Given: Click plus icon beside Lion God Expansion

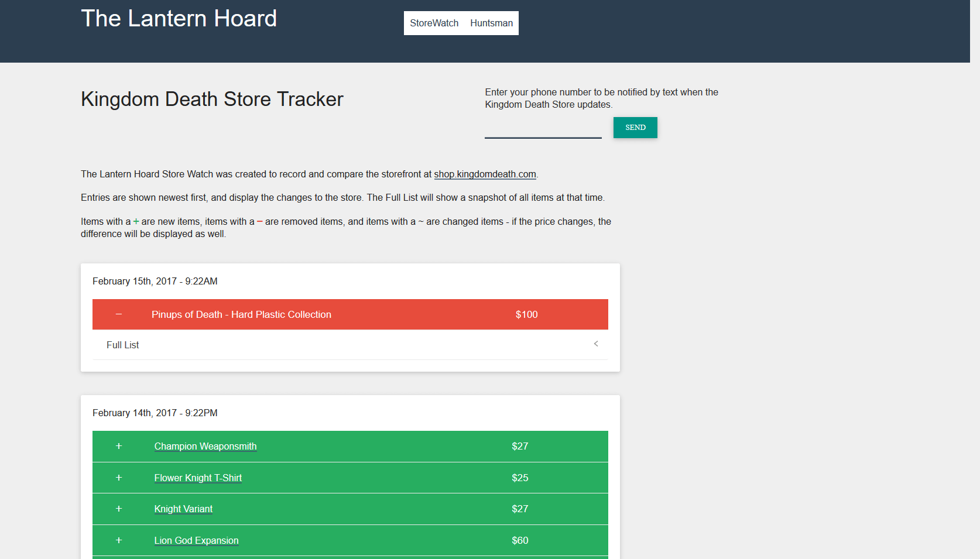Looking at the screenshot, I should 119,540.
